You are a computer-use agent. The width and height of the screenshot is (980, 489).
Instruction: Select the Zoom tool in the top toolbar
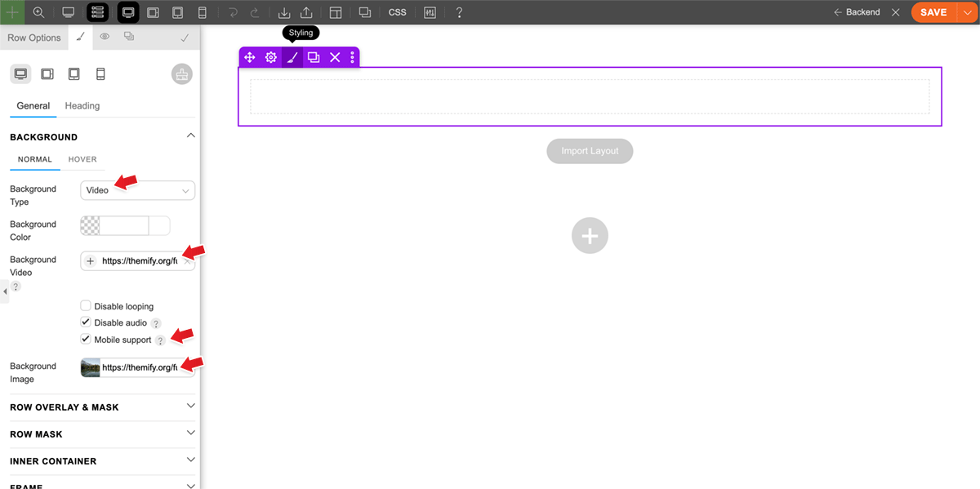pyautogui.click(x=38, y=12)
